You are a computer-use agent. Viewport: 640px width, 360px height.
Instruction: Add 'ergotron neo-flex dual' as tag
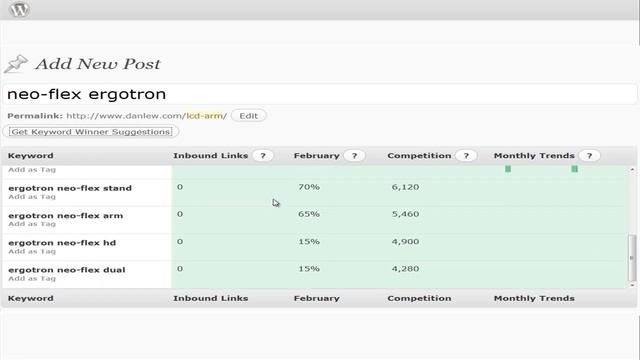32,279
